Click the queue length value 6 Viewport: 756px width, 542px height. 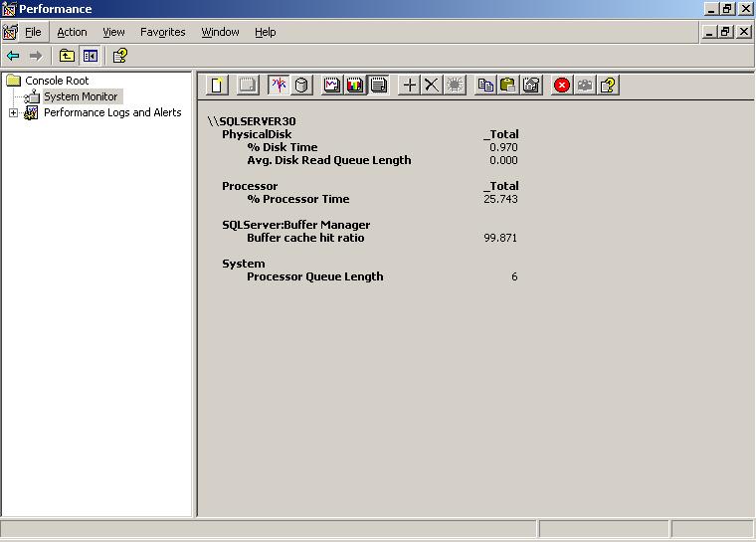pyautogui.click(x=514, y=276)
